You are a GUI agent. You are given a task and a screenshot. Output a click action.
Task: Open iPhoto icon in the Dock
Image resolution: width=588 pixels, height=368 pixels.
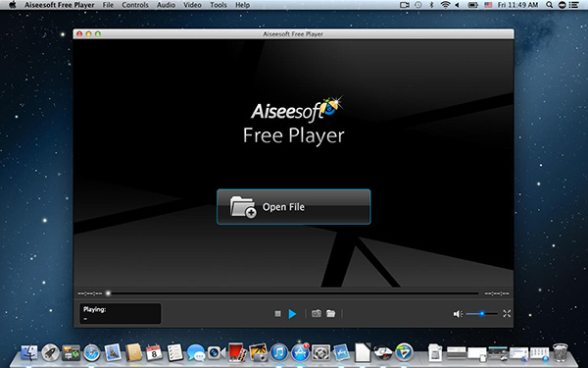259,353
